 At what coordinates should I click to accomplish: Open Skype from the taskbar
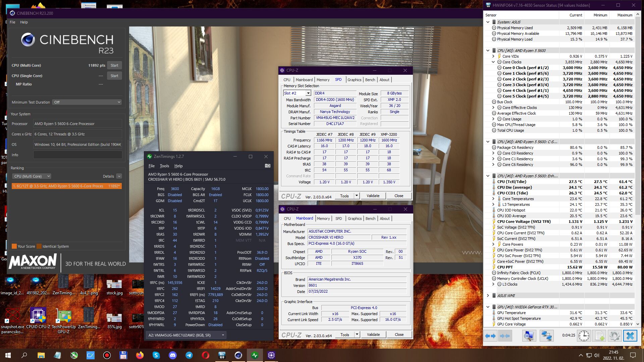156,355
